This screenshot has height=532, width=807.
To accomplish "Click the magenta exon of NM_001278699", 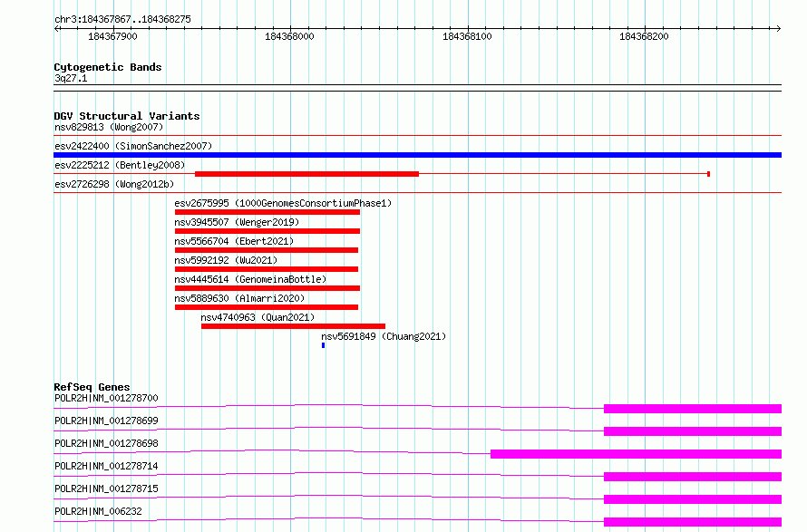I will tap(693, 431).
